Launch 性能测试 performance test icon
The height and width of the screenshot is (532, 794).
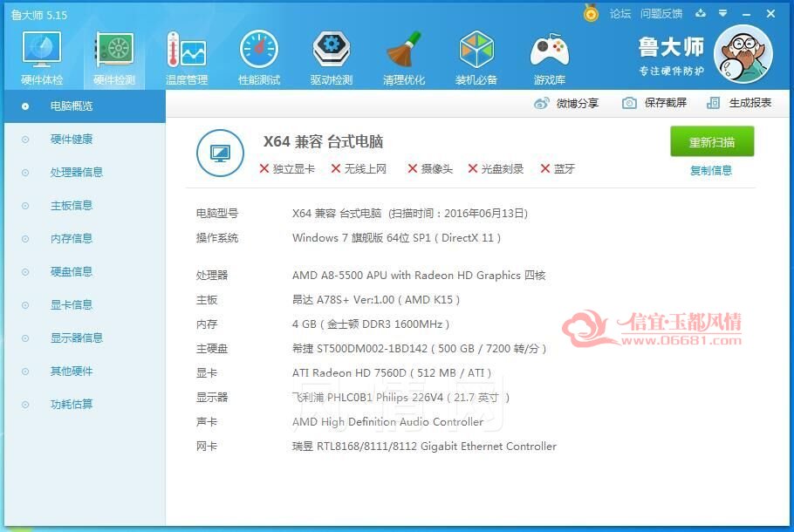(x=259, y=58)
